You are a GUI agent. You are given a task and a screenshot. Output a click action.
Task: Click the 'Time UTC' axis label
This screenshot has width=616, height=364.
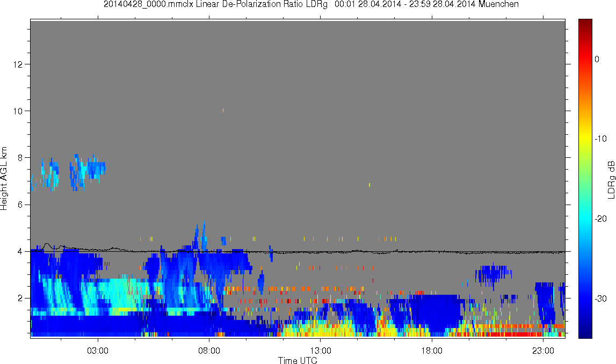(298, 360)
